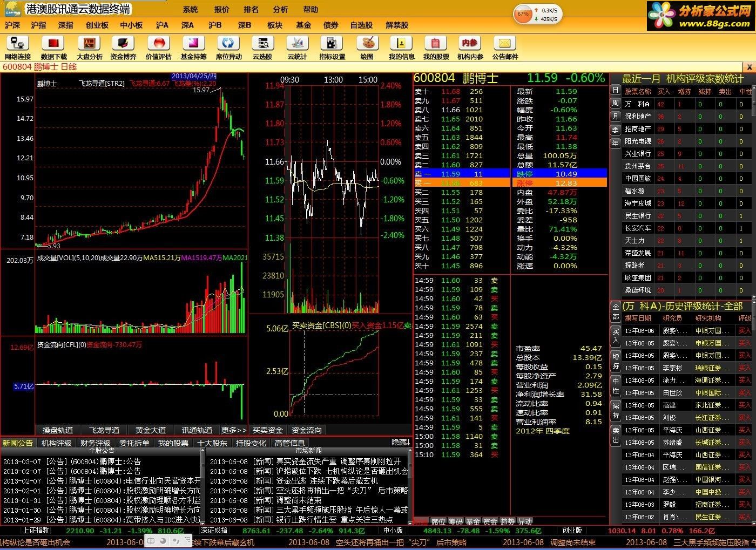This screenshot has width=756, height=550.
Task: Switch to 创业板 market tab
Action: pyautogui.click(x=97, y=25)
